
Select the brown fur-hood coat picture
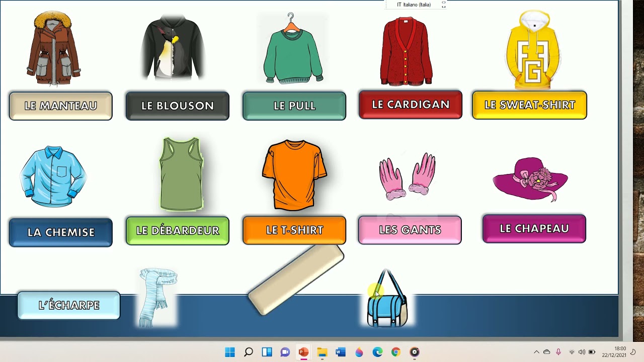53,48
